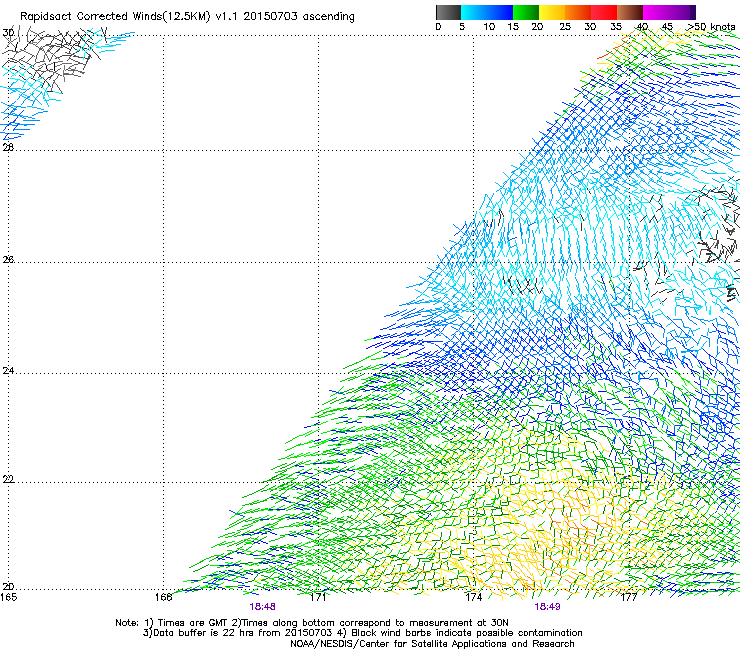Click the latitude label 26
This screenshot has height=650, width=740.
[8, 259]
